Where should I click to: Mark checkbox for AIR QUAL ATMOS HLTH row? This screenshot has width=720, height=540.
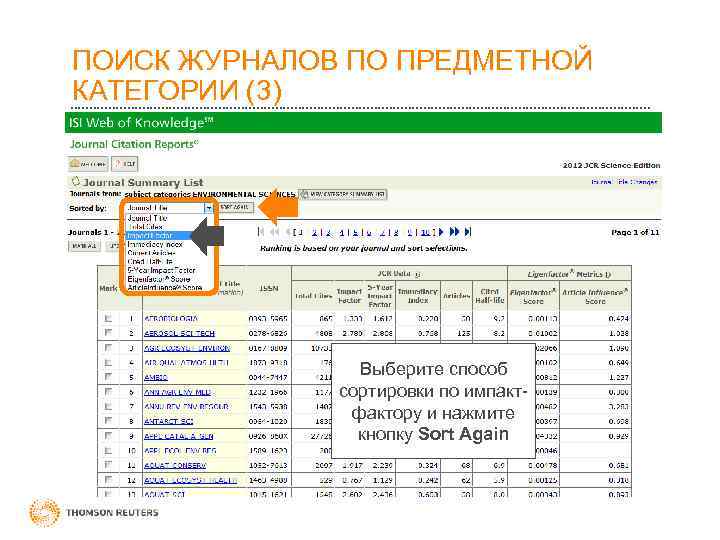[x=108, y=363]
